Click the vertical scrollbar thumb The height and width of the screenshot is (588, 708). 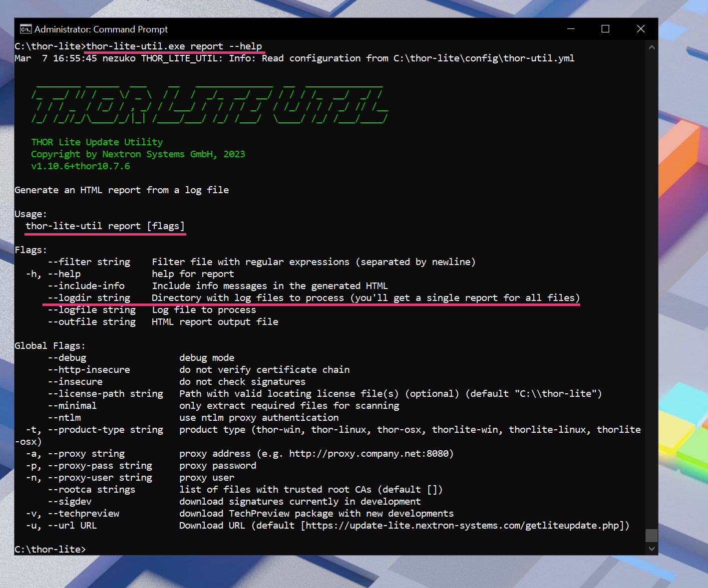point(651,535)
